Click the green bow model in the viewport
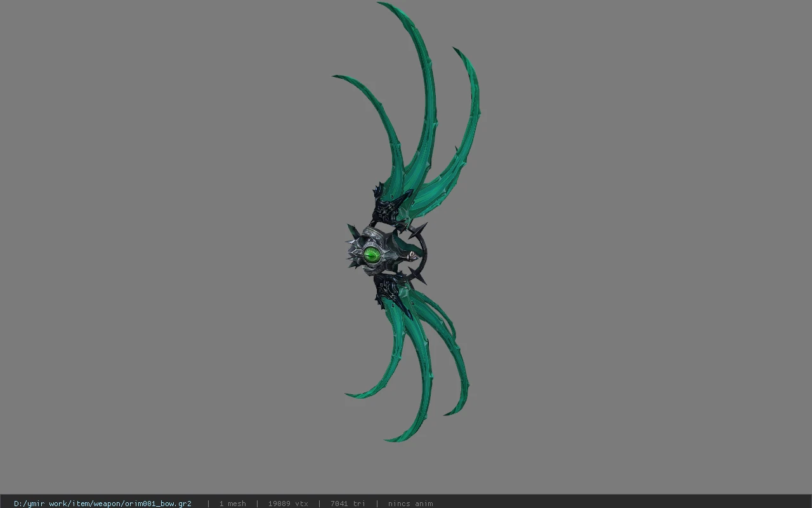 point(406,222)
